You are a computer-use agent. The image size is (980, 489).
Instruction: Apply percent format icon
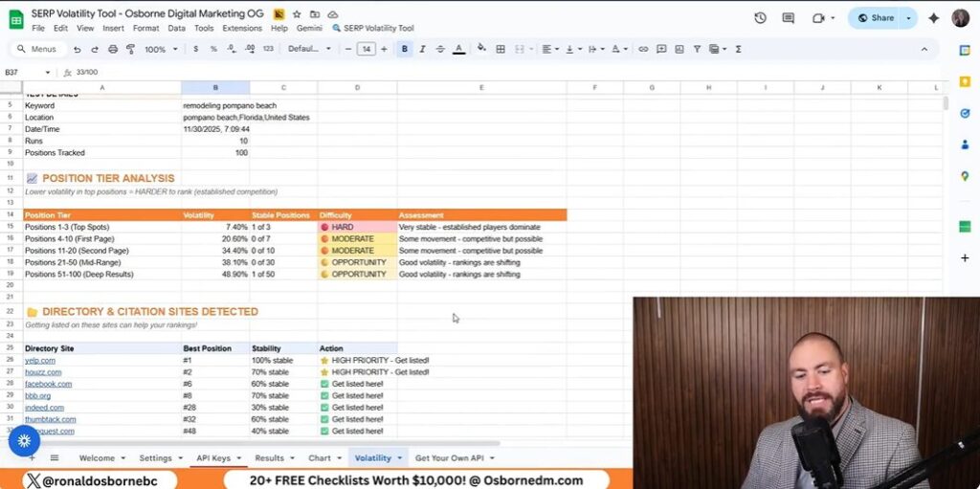tap(213, 49)
